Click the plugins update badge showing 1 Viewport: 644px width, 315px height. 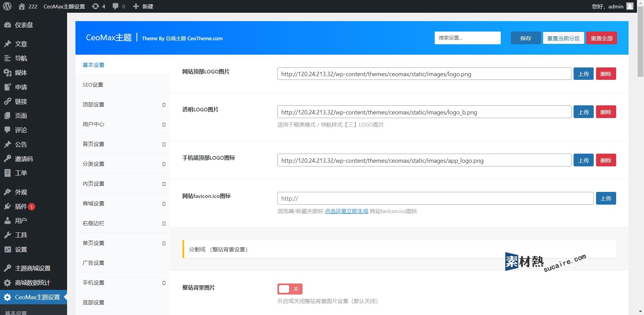point(32,207)
